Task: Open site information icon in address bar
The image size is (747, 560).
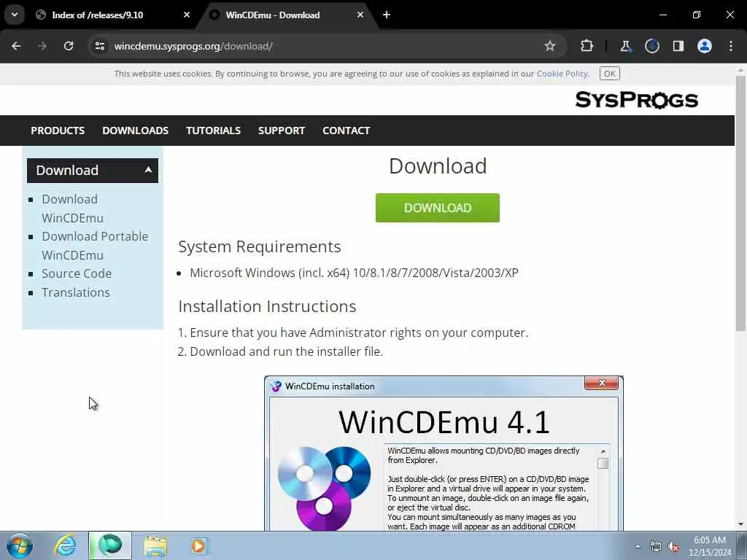Action: pyautogui.click(x=100, y=46)
